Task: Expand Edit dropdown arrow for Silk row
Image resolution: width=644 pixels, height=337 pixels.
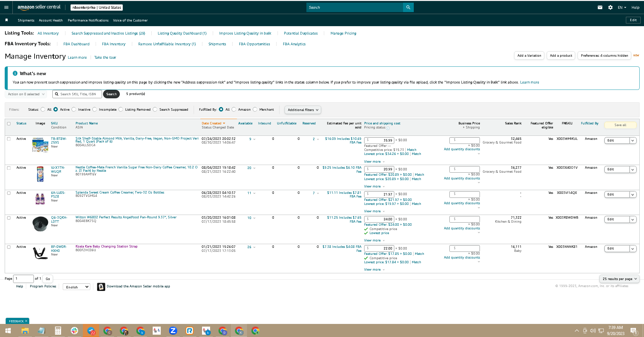Action: coord(633,141)
